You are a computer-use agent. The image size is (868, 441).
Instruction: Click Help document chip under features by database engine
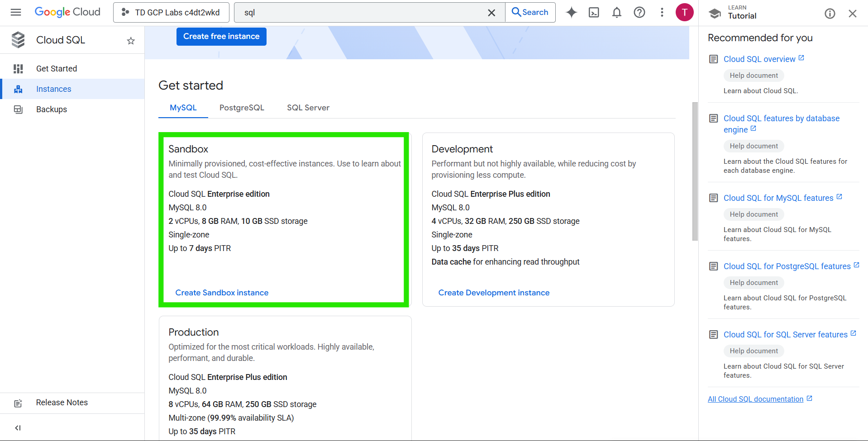point(754,146)
